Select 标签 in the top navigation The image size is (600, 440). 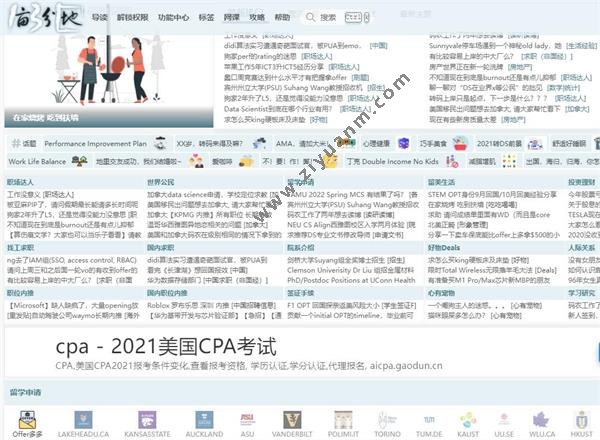(x=206, y=18)
